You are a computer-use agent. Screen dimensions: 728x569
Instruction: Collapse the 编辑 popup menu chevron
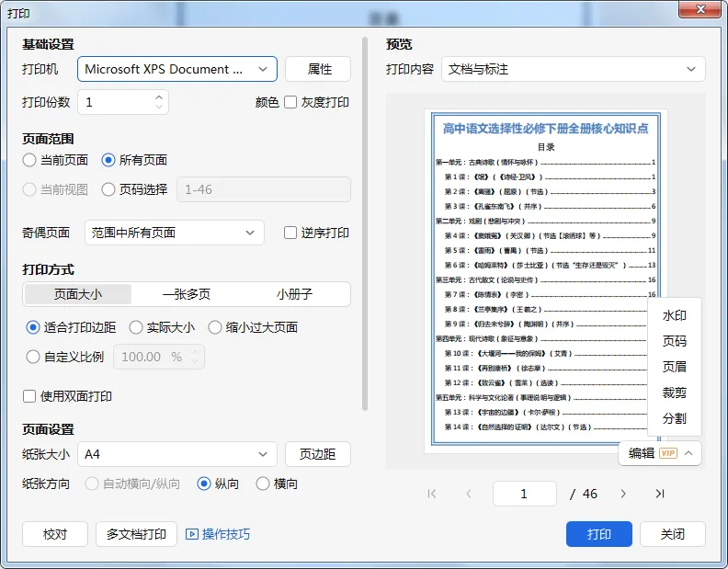coord(688,453)
